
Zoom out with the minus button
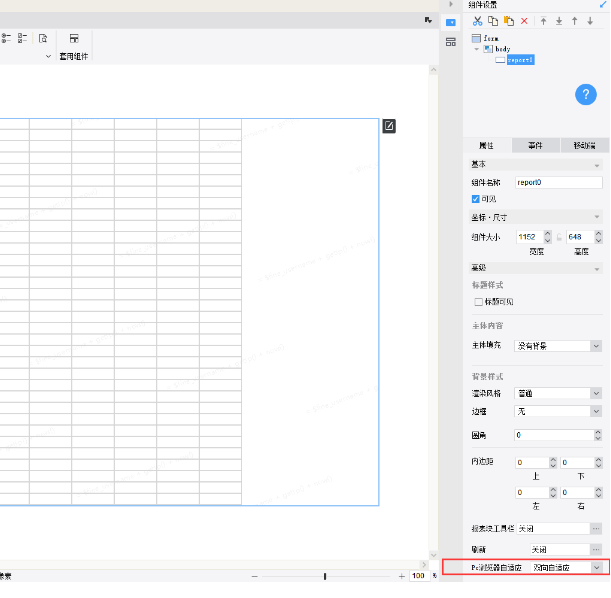coord(254,576)
